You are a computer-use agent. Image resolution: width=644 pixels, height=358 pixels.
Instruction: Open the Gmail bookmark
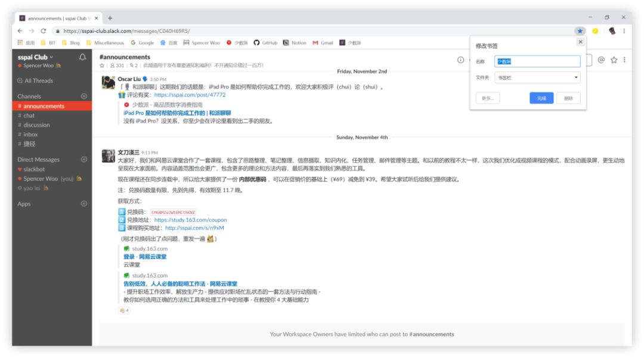click(x=323, y=43)
